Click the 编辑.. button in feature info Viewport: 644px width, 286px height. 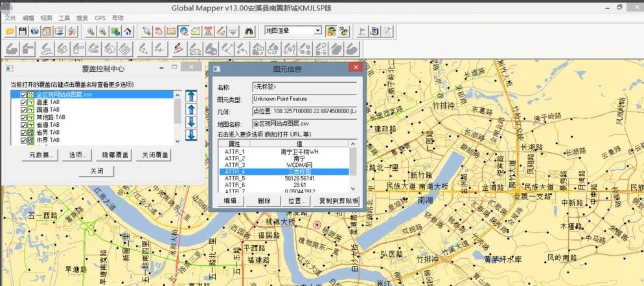tap(232, 201)
